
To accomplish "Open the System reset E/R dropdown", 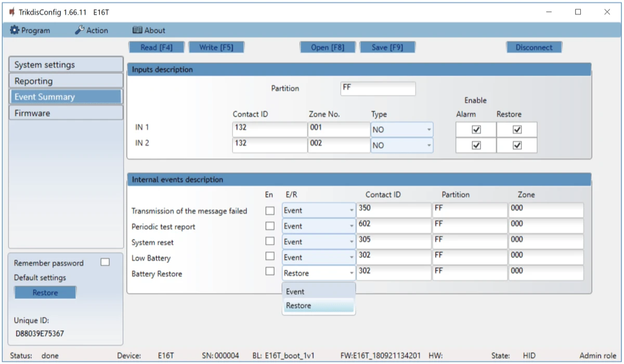I will click(x=319, y=242).
